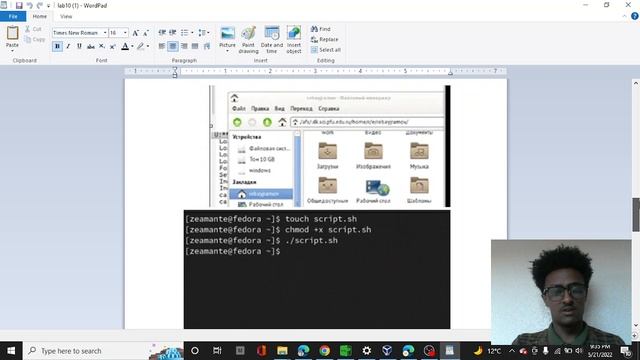The height and width of the screenshot is (360, 640).
Task: Click the Cut button
Action: click(x=33, y=29)
